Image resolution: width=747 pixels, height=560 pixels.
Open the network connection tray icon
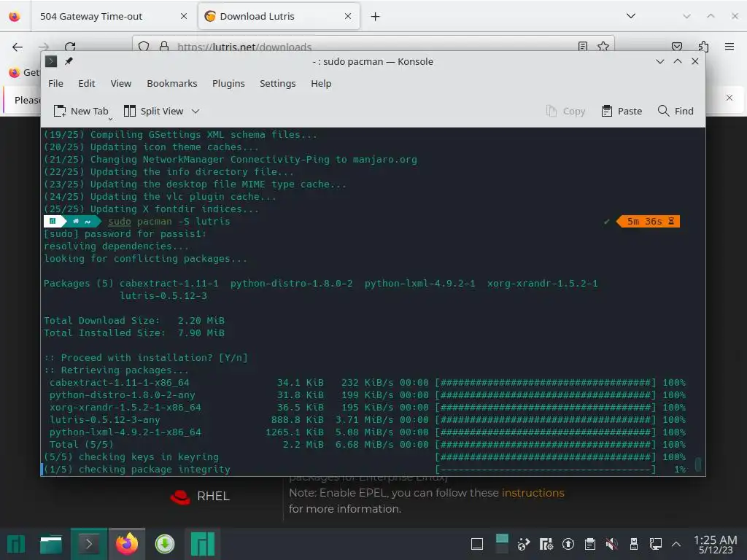pos(656,544)
